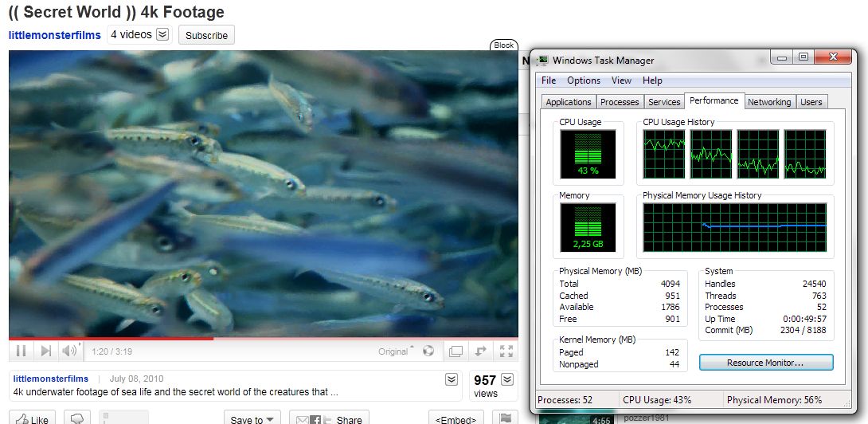Screen dimensions: 868x424
Task: Click the Resource Monitor button
Action: pos(765,363)
